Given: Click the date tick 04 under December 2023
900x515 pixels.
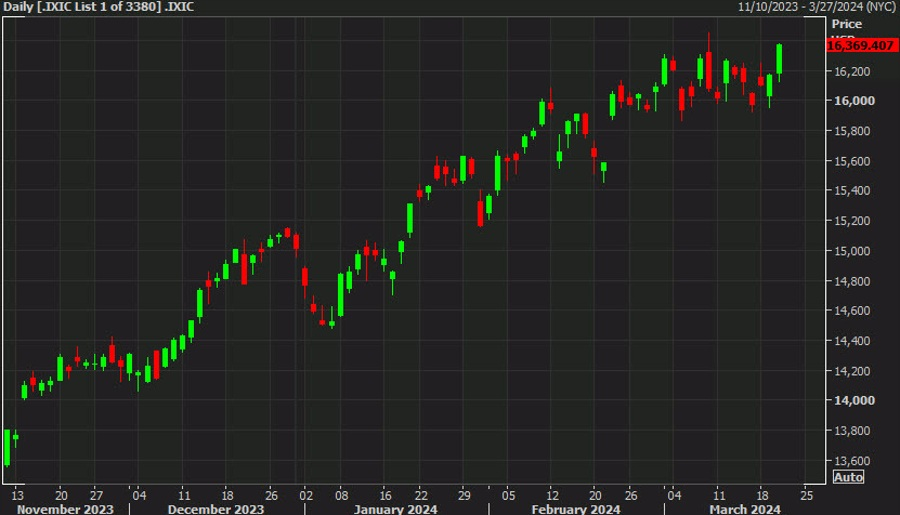Looking at the screenshot, I should [139, 495].
